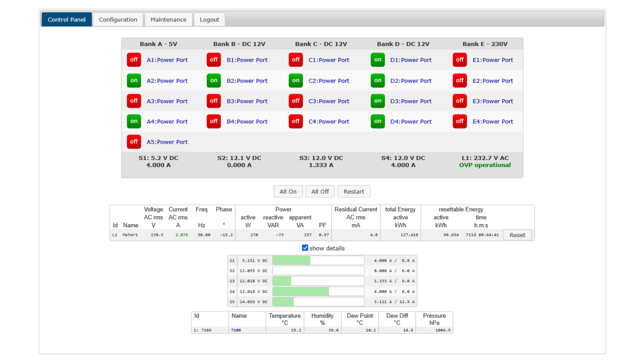644x362 pixels.
Task: Switch to the Maintenance tab
Action: point(168,19)
